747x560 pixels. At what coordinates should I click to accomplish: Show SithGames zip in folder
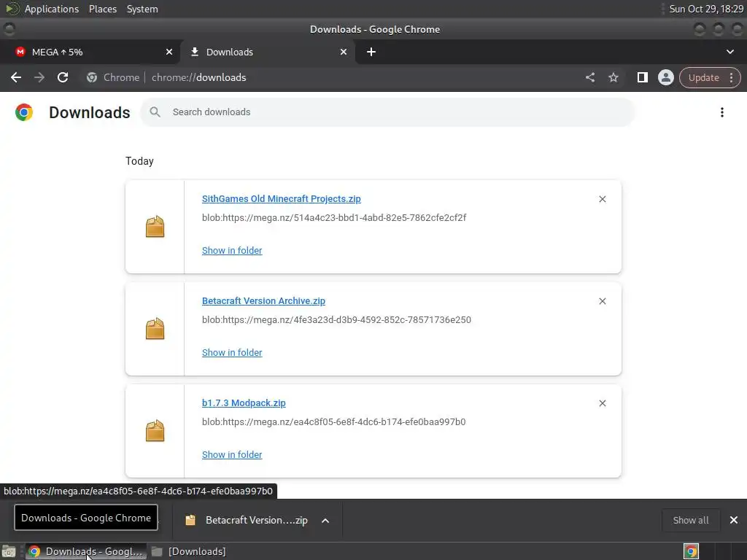click(x=232, y=251)
